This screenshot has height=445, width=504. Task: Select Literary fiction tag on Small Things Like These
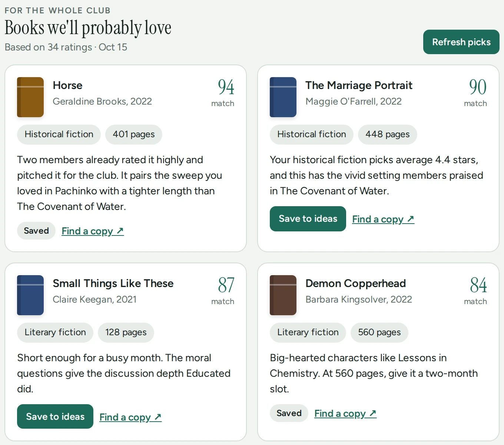55,332
